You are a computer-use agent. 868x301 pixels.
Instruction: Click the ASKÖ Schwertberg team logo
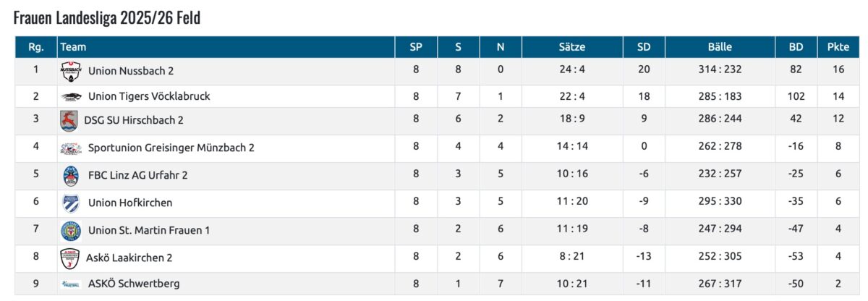[x=71, y=284]
